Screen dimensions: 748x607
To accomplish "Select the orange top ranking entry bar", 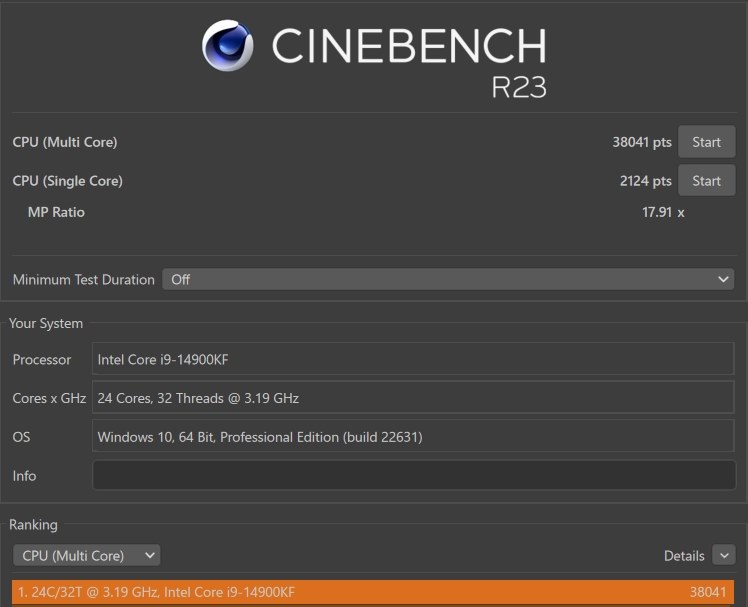I will (373, 592).
